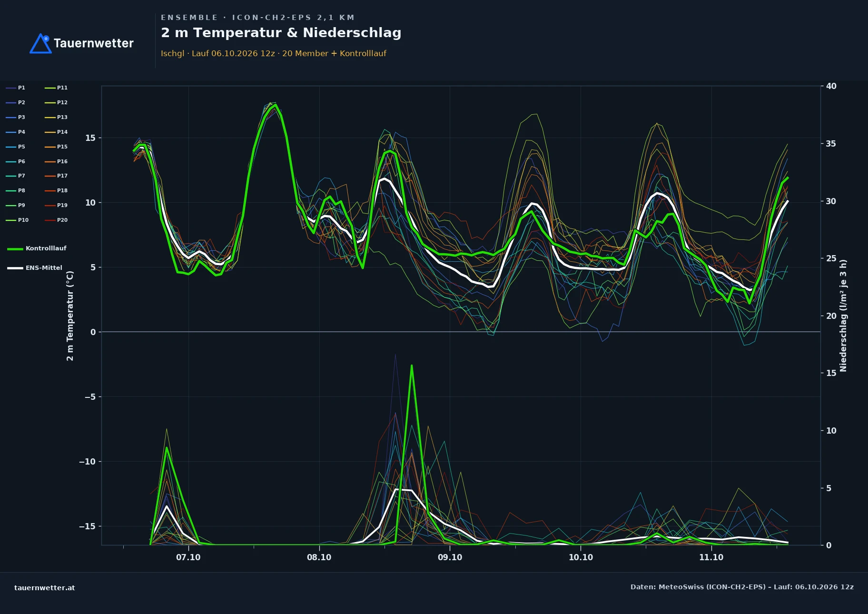The width and height of the screenshot is (868, 614).
Task: Click the 'Ischgl · Lauf 06.10.2026 12z' subtitle
Action: click(274, 53)
